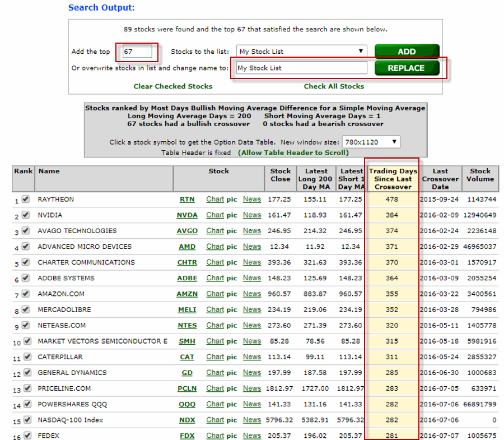Open News link for CHARTER COMMUNICATIONS

[252, 262]
